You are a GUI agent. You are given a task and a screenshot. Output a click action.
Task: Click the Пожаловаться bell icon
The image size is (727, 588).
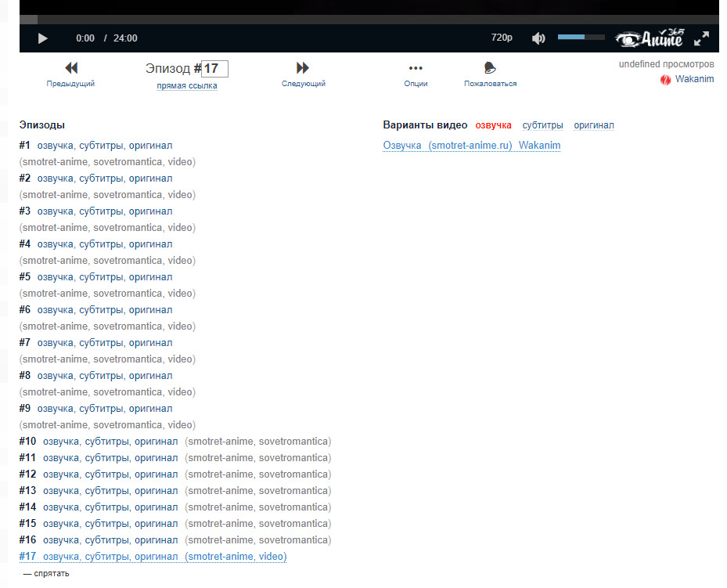click(490, 68)
